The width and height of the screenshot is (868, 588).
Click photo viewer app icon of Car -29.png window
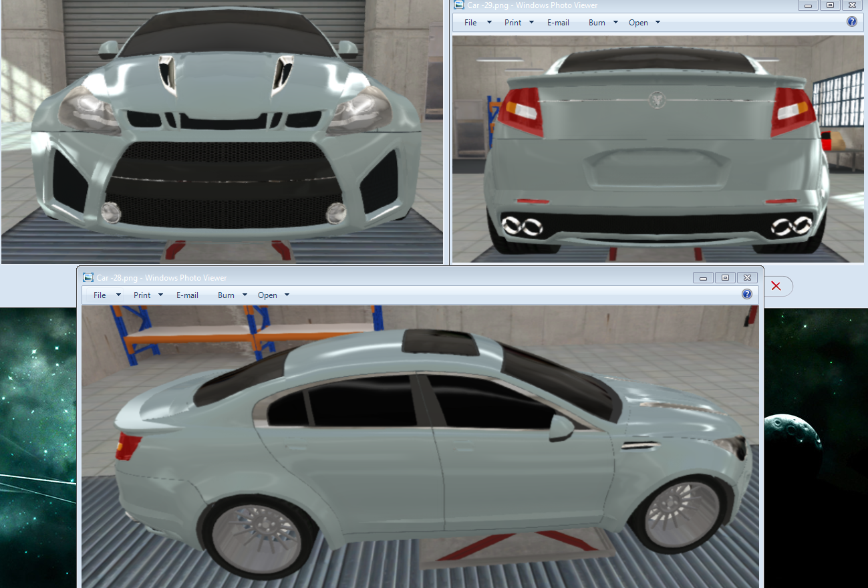pyautogui.click(x=459, y=5)
